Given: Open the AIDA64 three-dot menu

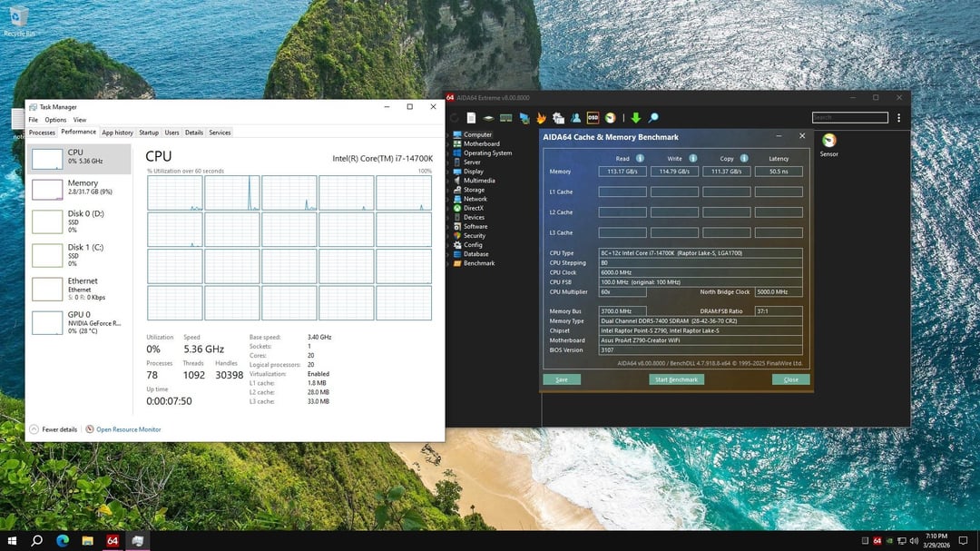Looking at the screenshot, I should tap(898, 118).
